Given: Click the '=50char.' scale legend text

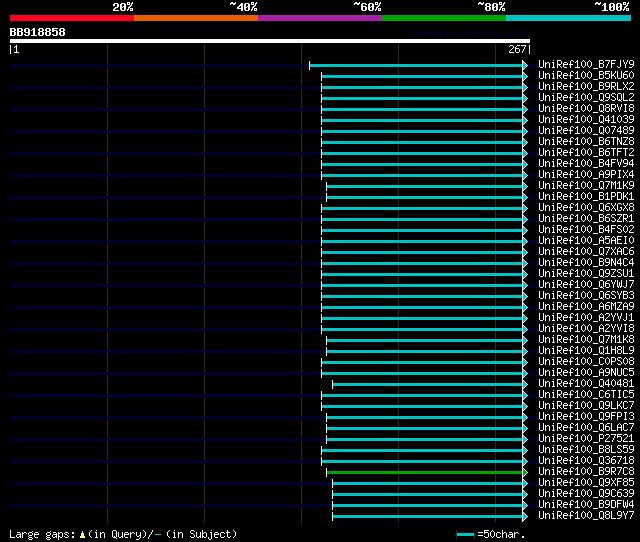Looking at the screenshot, I should click(501, 534).
